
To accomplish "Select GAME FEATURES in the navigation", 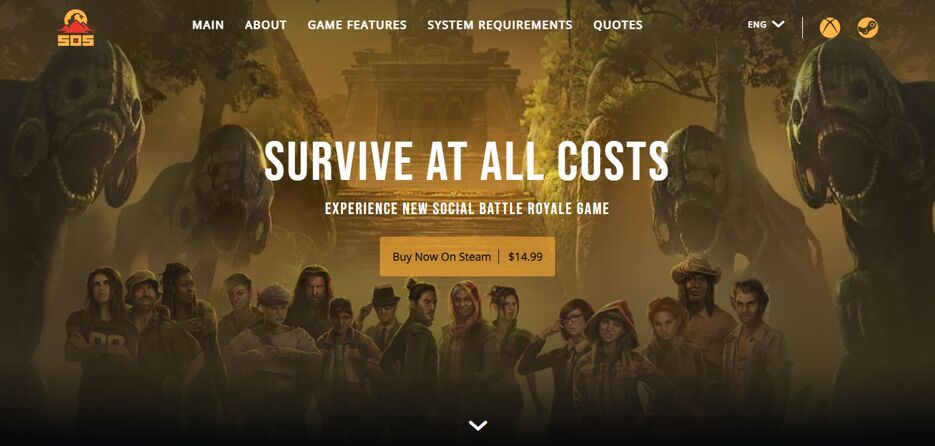I will click(x=357, y=25).
